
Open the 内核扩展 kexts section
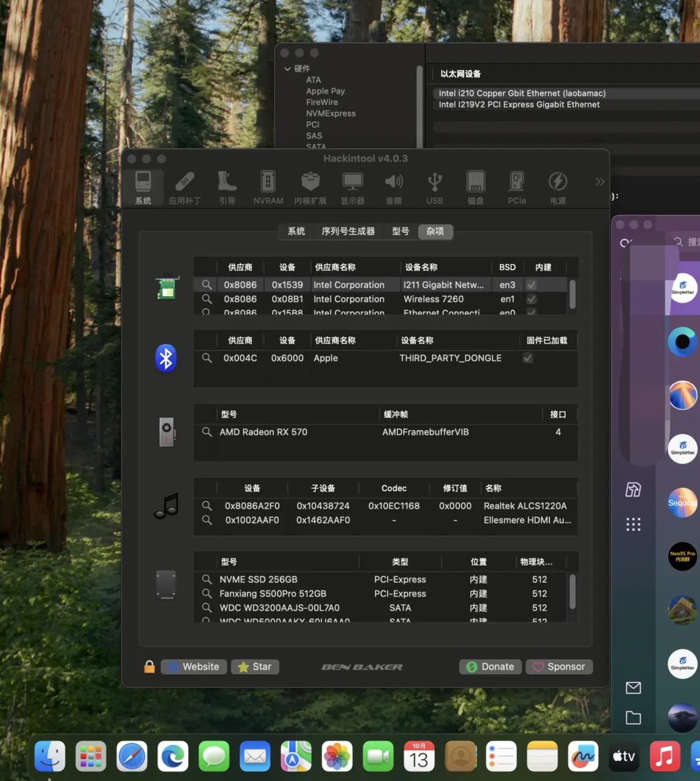point(310,187)
